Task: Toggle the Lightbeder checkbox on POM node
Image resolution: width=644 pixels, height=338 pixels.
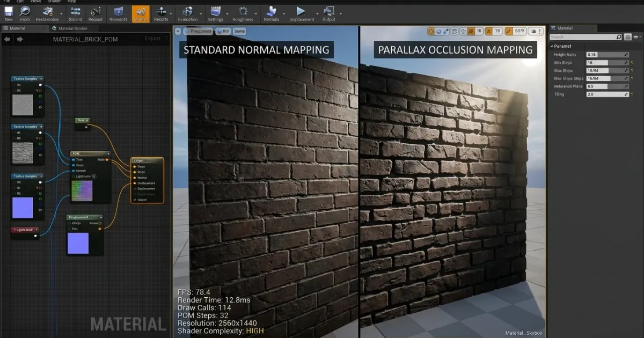Action: [94, 176]
